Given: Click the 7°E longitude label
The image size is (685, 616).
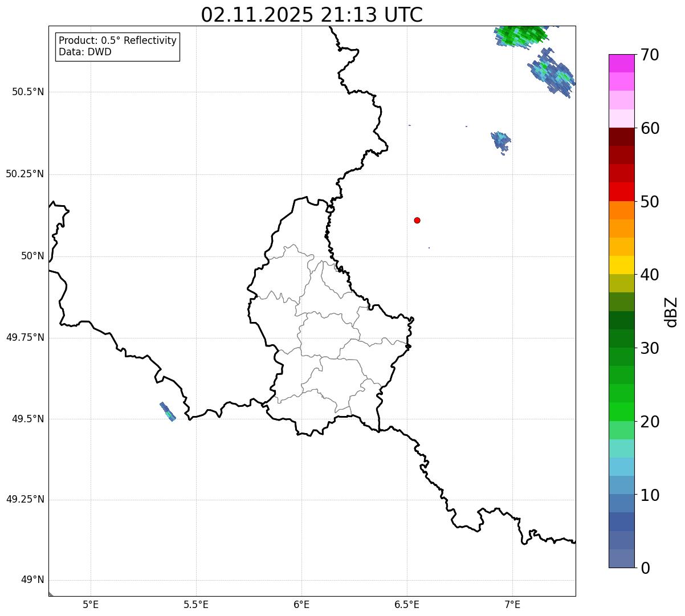Looking at the screenshot, I should pyautogui.click(x=512, y=605).
